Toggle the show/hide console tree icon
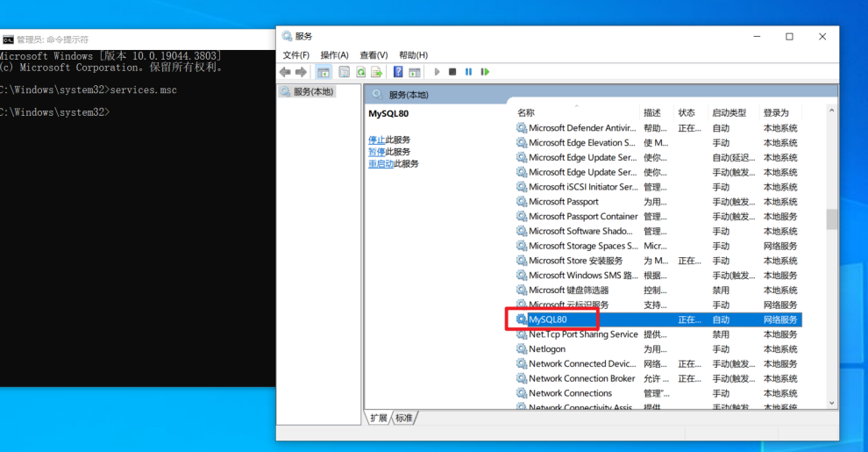This screenshot has height=452, width=868. (324, 72)
